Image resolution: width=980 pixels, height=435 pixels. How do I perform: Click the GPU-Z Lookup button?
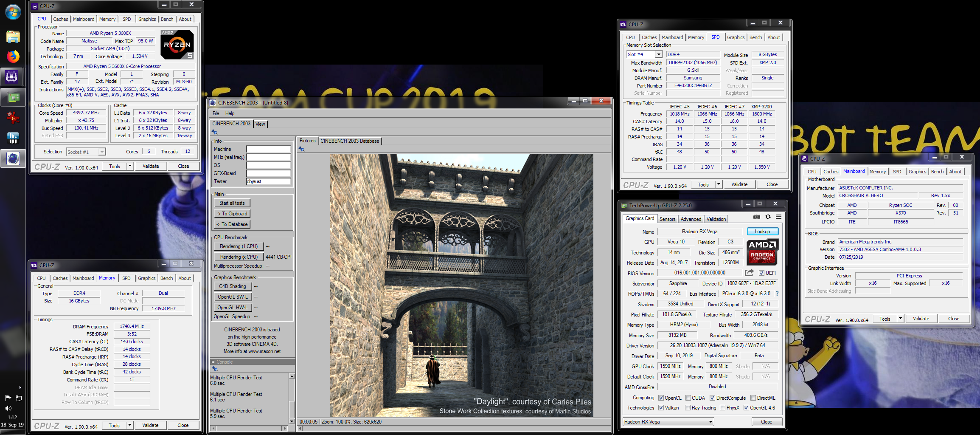point(762,232)
